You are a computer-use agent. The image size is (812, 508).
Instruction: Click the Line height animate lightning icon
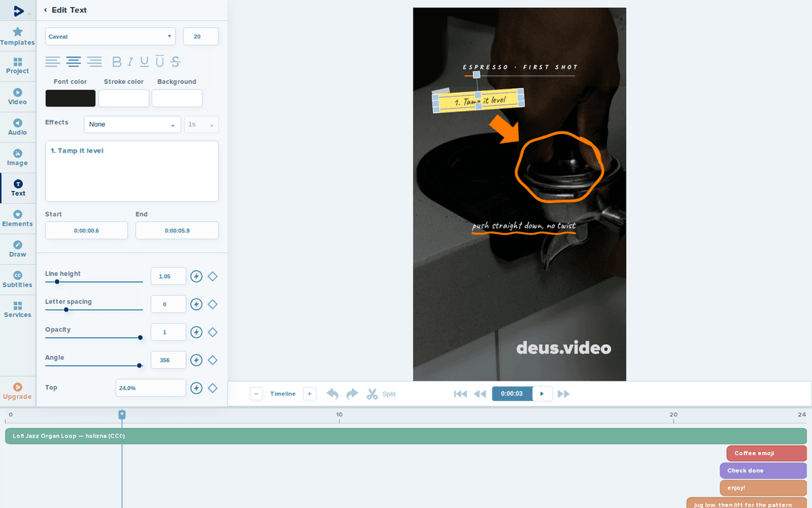pos(196,276)
